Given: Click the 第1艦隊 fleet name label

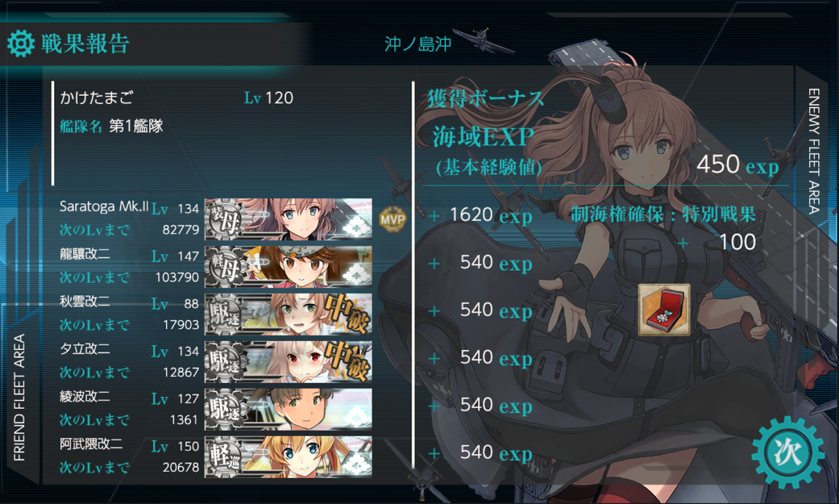Looking at the screenshot, I should point(136,126).
